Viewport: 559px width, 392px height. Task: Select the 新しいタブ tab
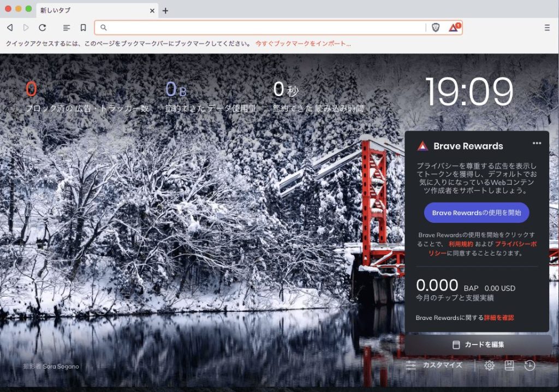pyautogui.click(x=97, y=10)
